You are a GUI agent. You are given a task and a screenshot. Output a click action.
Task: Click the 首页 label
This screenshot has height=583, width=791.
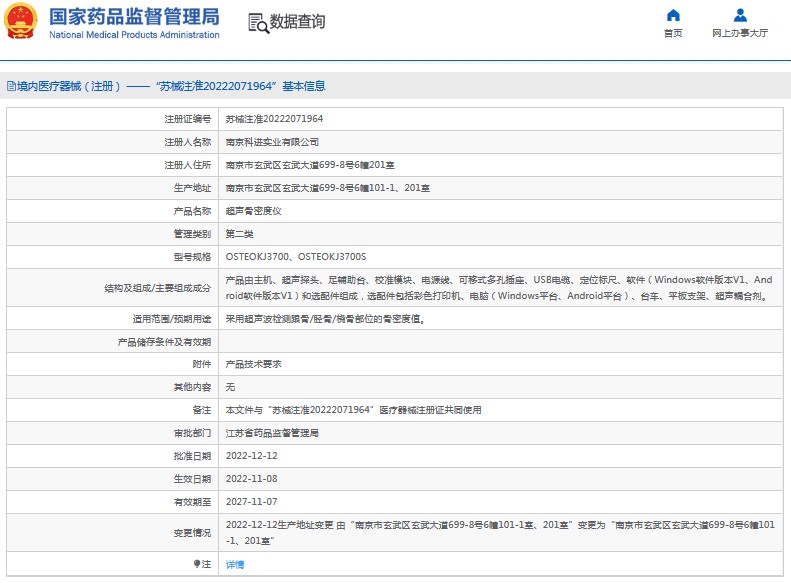[673, 33]
